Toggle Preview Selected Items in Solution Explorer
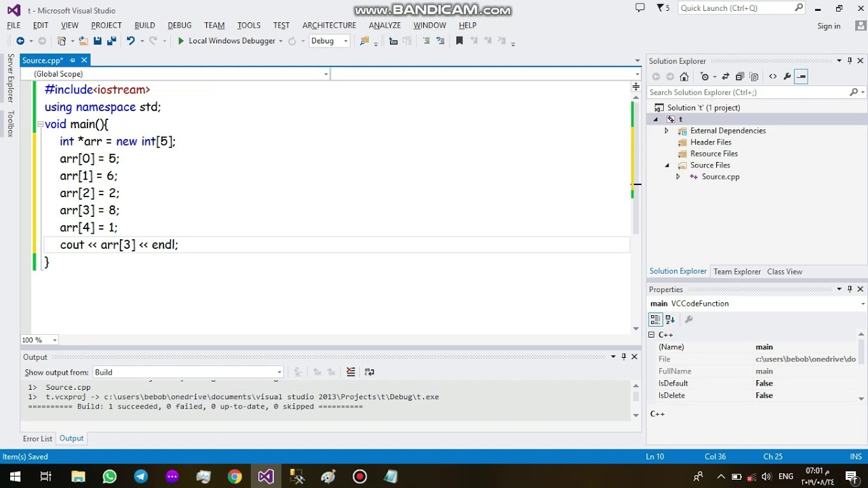This screenshot has height=488, width=868. (801, 77)
